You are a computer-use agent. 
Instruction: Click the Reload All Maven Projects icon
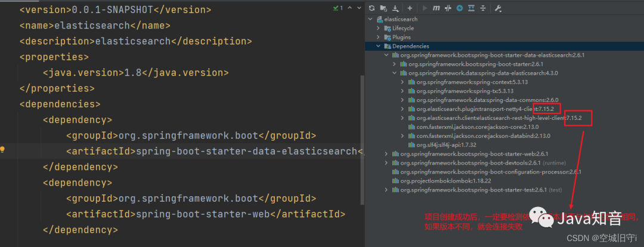click(372, 8)
